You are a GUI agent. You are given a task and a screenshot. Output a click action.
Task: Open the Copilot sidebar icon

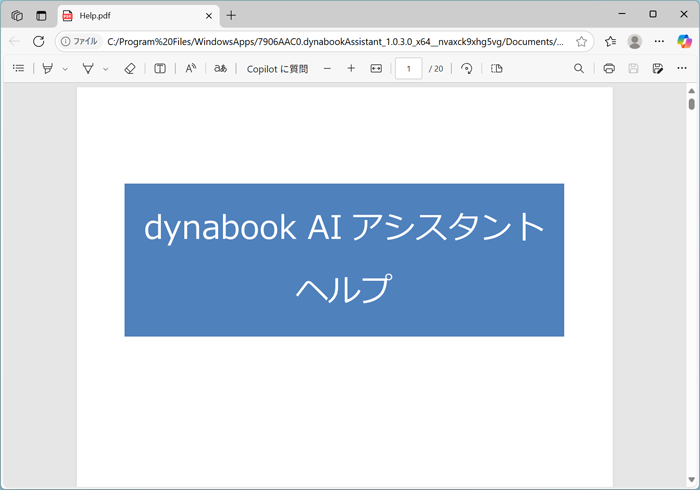pos(684,42)
